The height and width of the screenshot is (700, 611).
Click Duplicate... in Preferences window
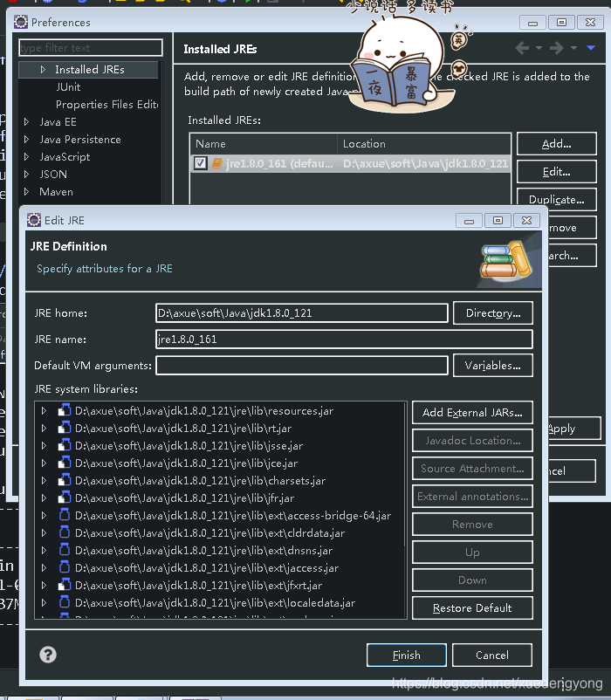pos(557,200)
